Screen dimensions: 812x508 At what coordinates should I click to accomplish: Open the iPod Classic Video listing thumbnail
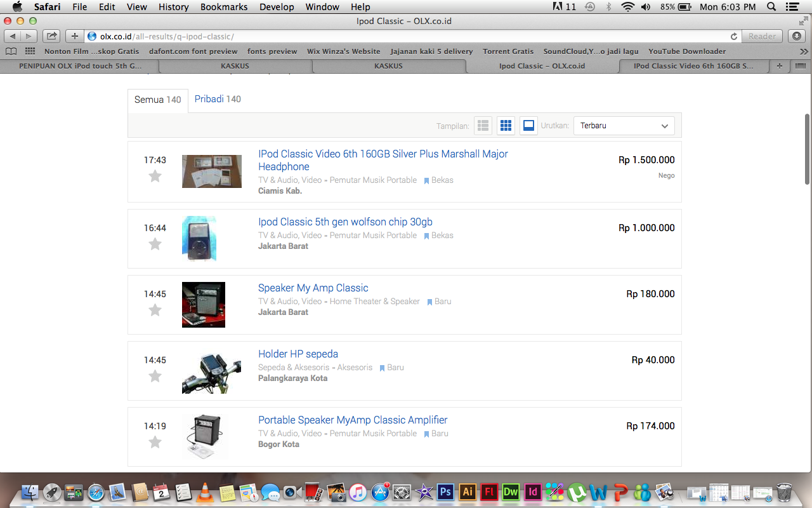212,171
